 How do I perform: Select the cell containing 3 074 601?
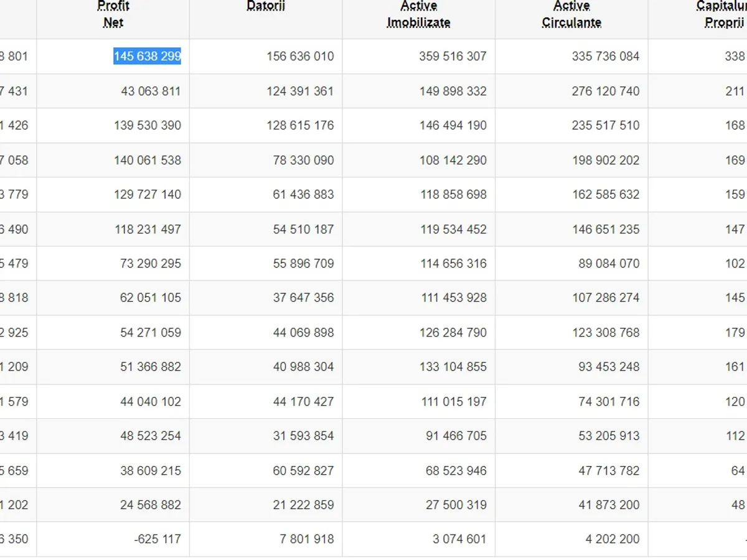[459, 539]
